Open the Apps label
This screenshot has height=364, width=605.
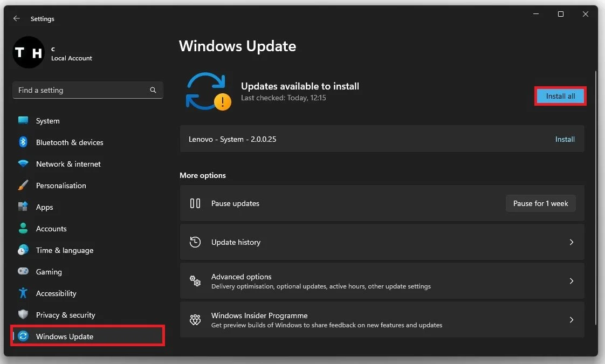pos(44,207)
